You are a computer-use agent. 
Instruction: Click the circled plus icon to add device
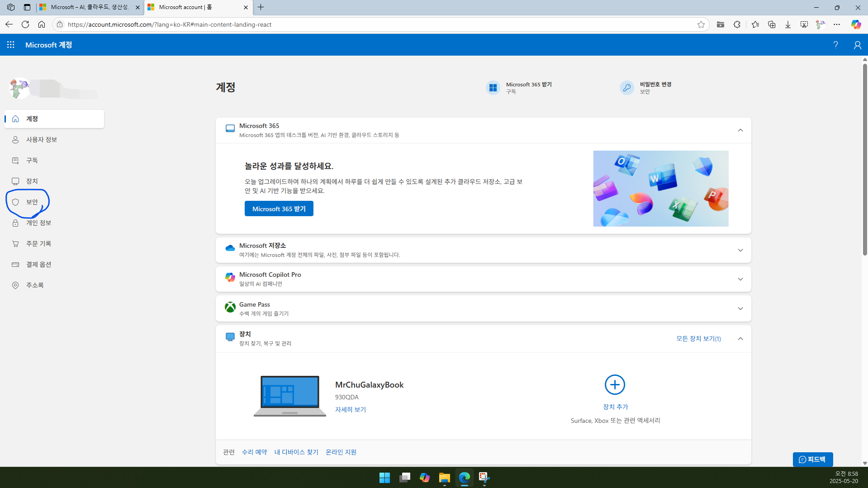click(615, 385)
